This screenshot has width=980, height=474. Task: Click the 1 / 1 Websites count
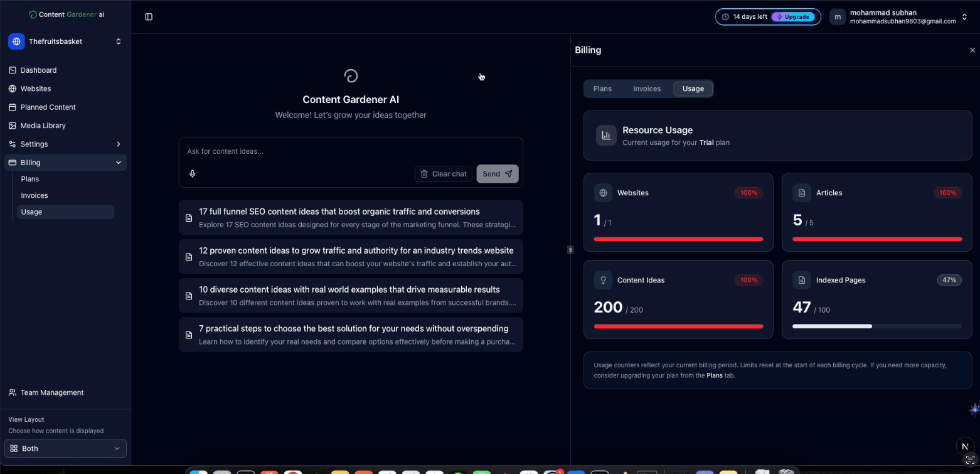point(603,220)
